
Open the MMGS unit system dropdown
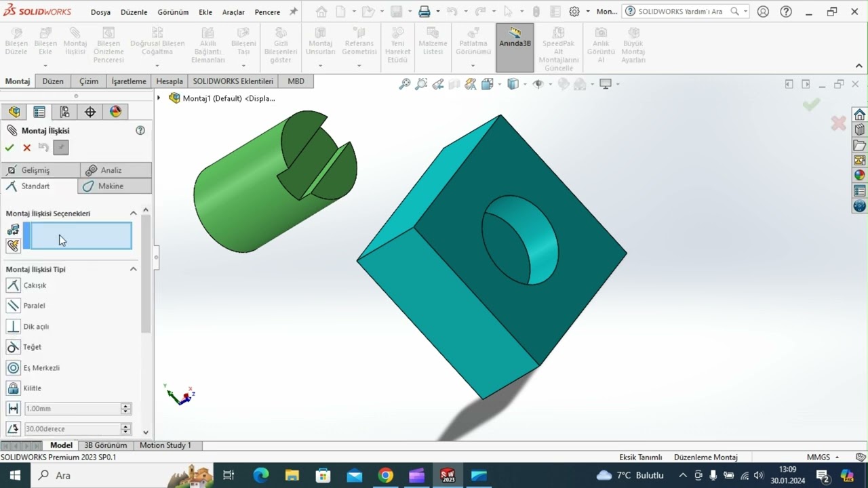pyautogui.click(x=823, y=457)
